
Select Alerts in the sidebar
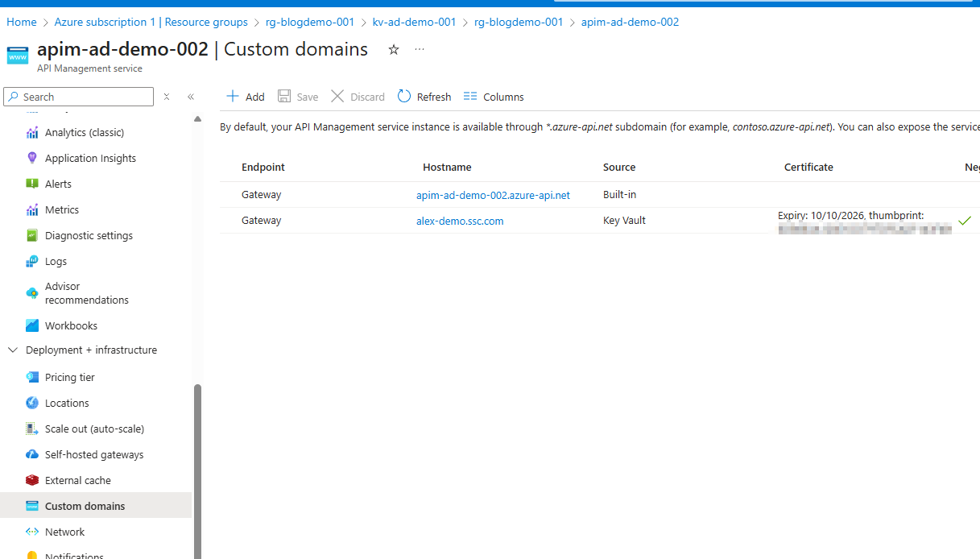point(58,184)
